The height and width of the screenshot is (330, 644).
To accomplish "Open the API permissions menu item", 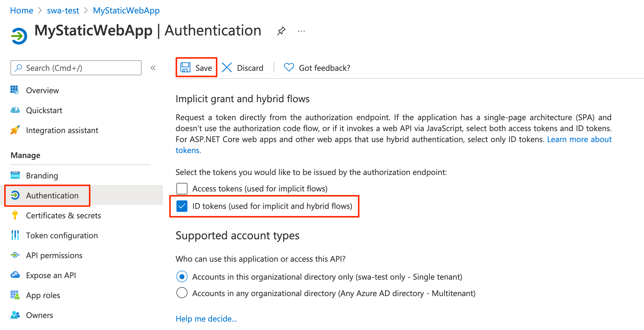I will [x=54, y=255].
